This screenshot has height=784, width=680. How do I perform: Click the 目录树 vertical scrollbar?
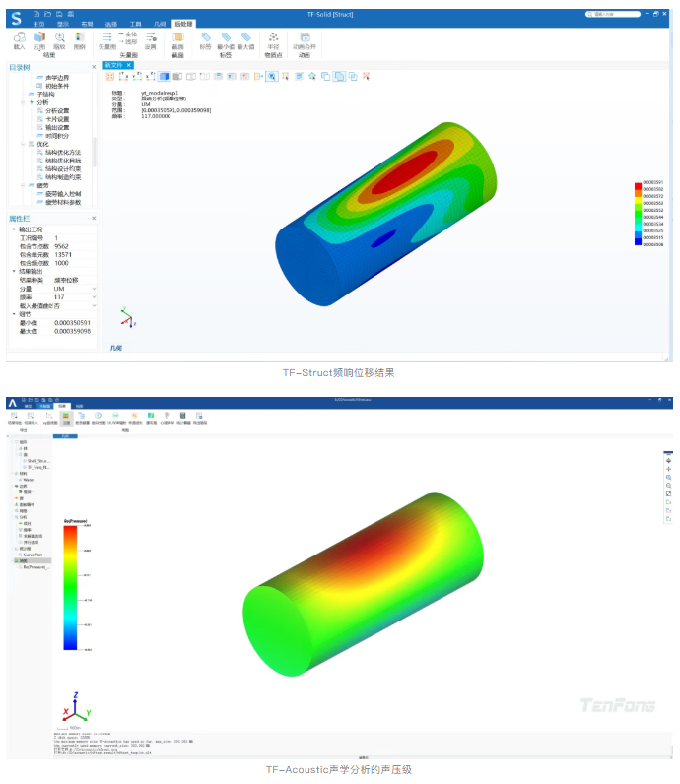94,153
